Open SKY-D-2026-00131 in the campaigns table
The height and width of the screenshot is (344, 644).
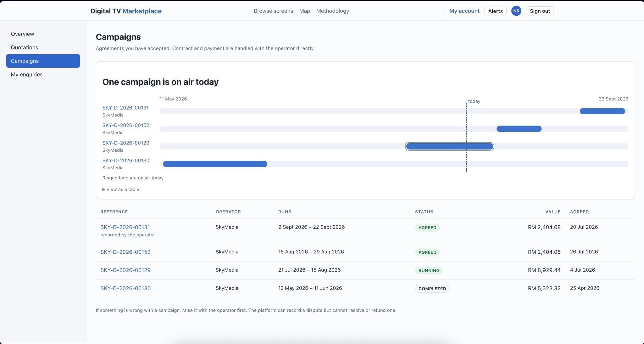[125, 227]
